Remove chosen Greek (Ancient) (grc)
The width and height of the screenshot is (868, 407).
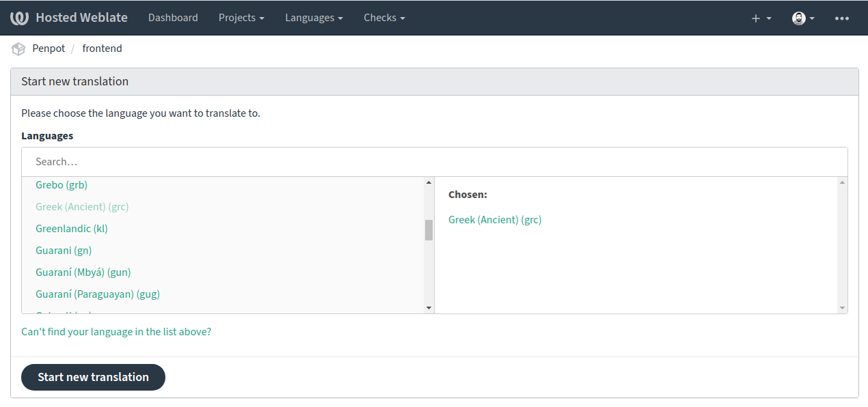[495, 220]
